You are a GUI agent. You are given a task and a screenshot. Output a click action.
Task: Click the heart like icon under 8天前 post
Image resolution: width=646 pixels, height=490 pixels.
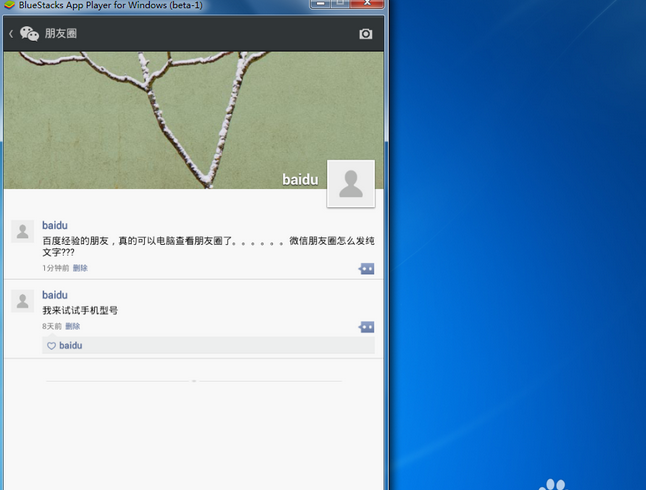[51, 346]
